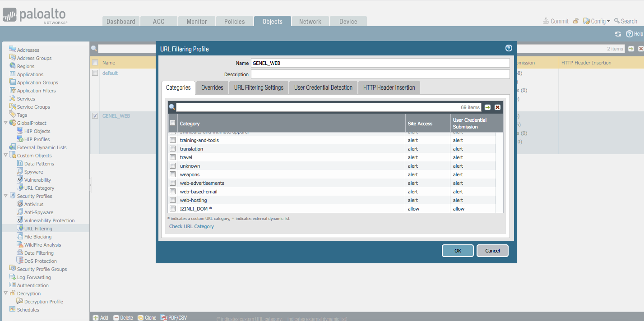Collapse the Security Profiles tree section

pos(5,196)
